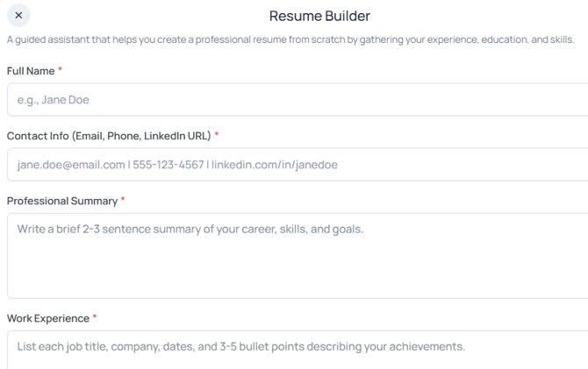Click the 'jane.doe@email.com' placeholder email text
The image size is (588, 369).
(71, 165)
